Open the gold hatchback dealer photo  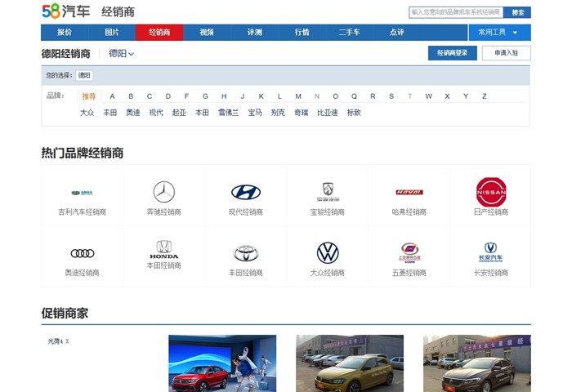(x=350, y=363)
